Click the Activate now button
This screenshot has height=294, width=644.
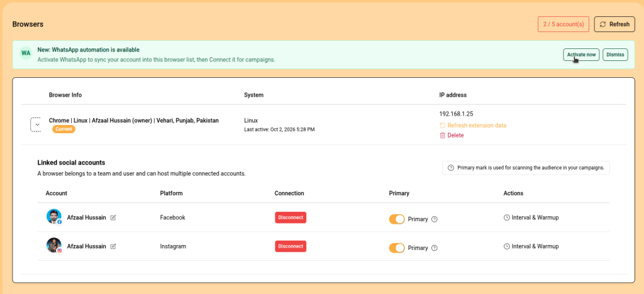pyautogui.click(x=581, y=55)
